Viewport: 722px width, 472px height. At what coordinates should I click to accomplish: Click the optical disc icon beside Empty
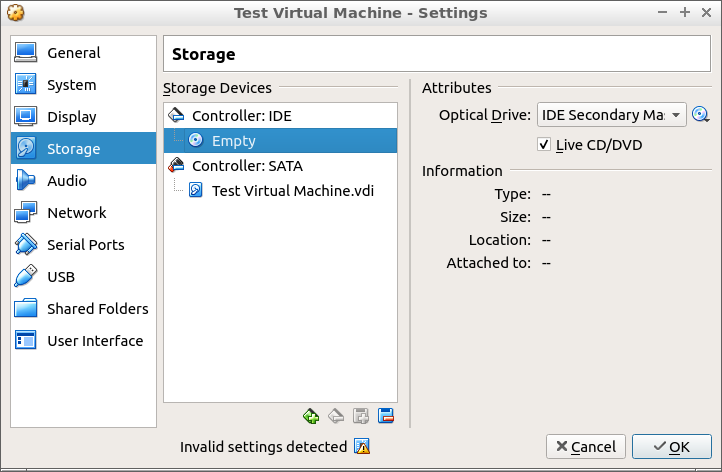click(196, 140)
